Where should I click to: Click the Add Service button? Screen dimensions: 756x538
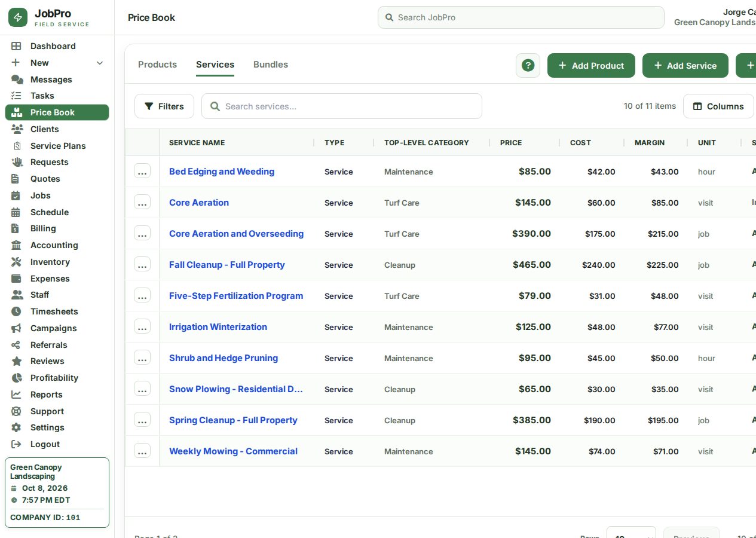685,66
